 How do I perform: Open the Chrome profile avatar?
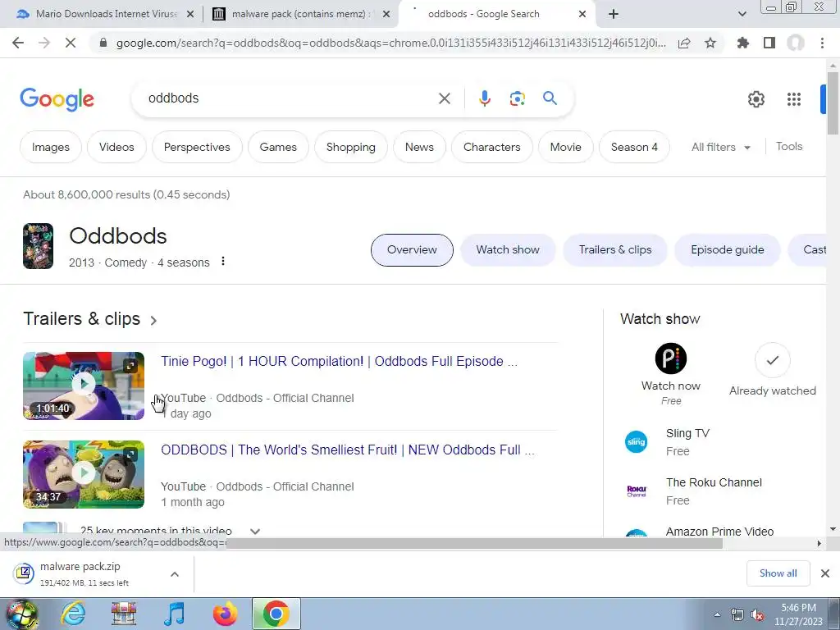click(x=796, y=43)
